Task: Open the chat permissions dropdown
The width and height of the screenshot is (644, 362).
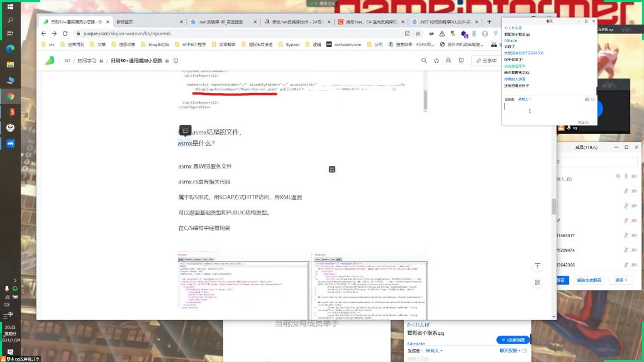Action: coord(510,351)
